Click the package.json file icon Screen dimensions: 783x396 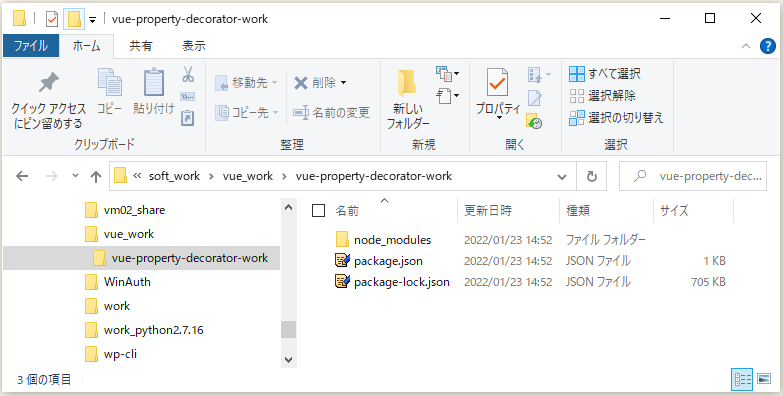tap(343, 261)
